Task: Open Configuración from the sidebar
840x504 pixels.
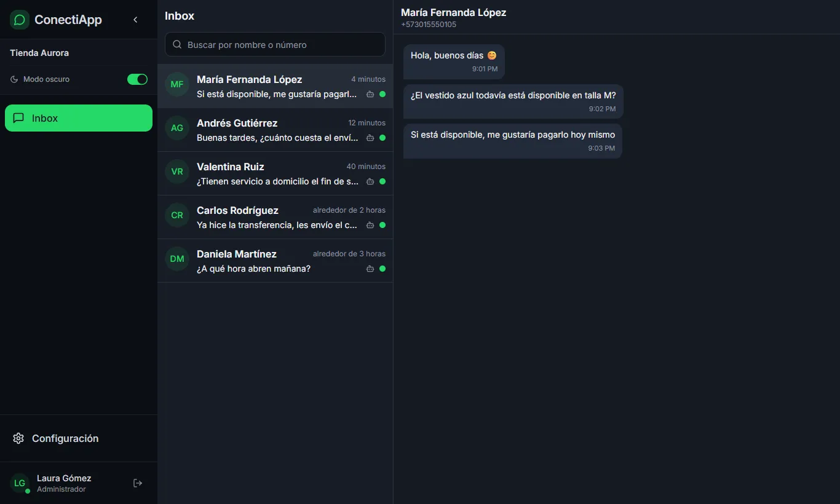Action: [79, 438]
